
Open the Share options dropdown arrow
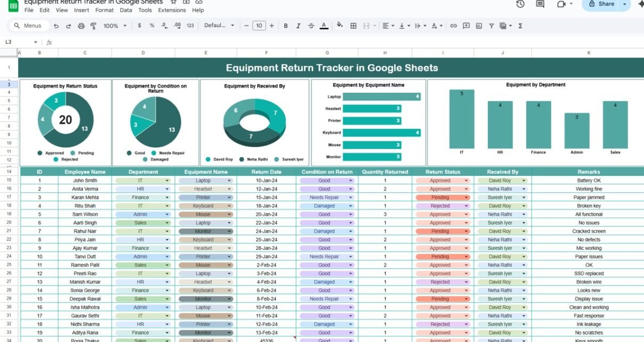pyautogui.click(x=625, y=4)
